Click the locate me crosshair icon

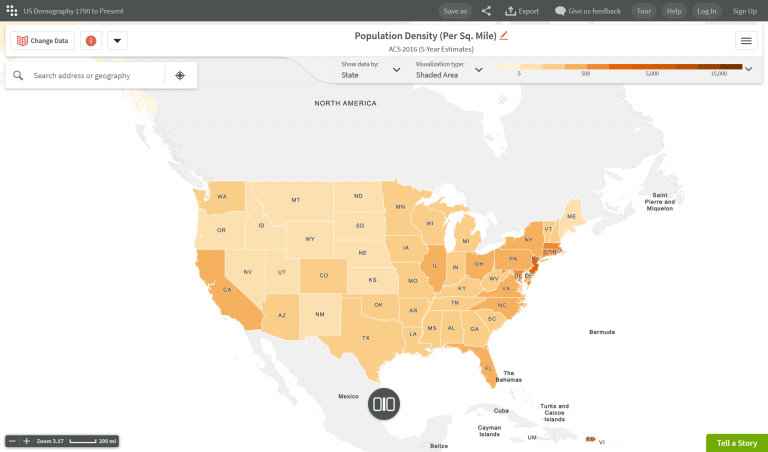click(180, 75)
